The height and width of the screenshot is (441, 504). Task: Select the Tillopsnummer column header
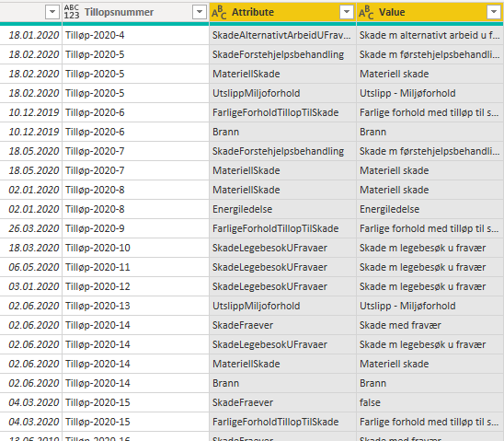coord(135,12)
